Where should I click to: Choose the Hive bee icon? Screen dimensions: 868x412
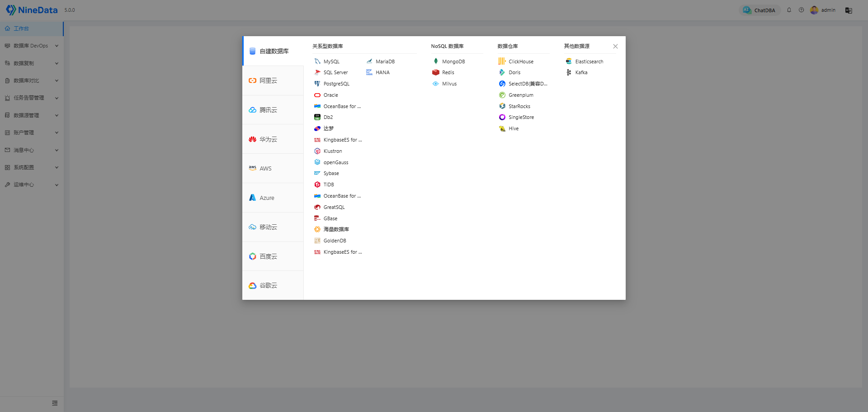[502, 128]
